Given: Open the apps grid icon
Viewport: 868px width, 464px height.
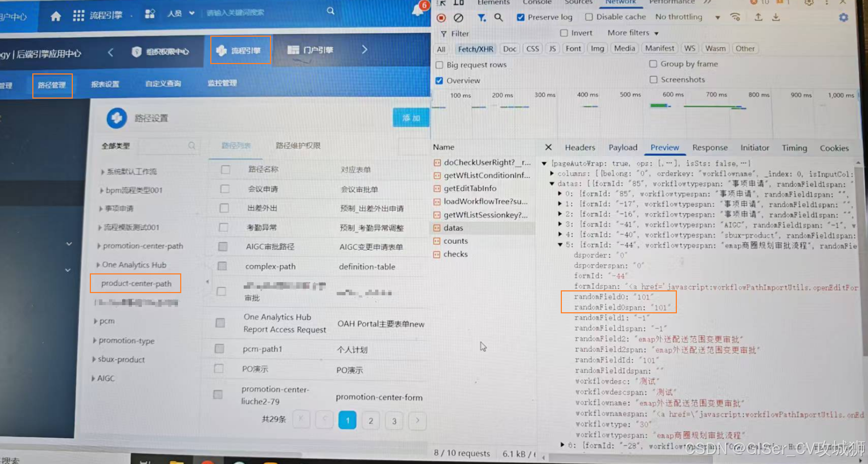Looking at the screenshot, I should point(79,16).
